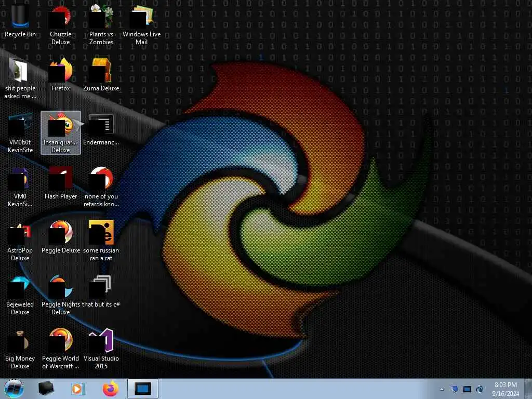Click the Show desktop button
Image resolution: width=532 pixels, height=399 pixels.
(x=528, y=389)
